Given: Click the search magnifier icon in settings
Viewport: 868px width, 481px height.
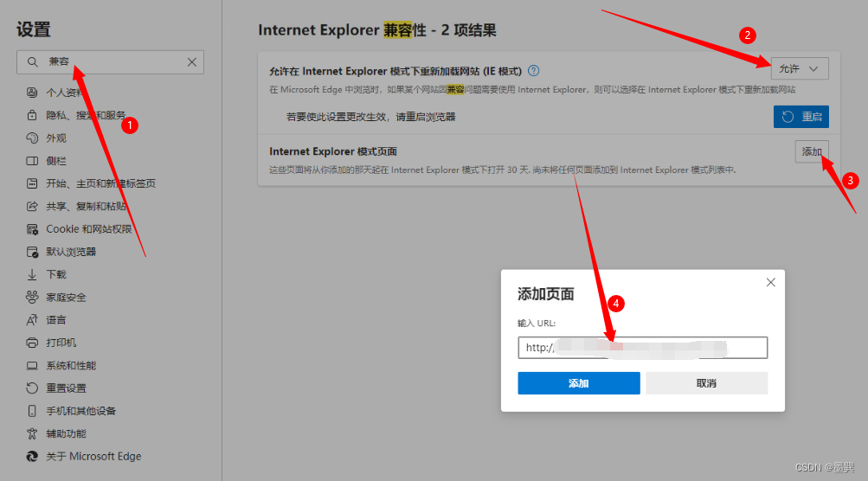Looking at the screenshot, I should (x=33, y=62).
